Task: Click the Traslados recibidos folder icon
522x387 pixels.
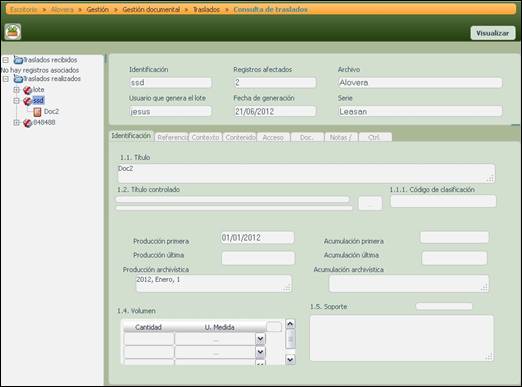Action: 18,60
